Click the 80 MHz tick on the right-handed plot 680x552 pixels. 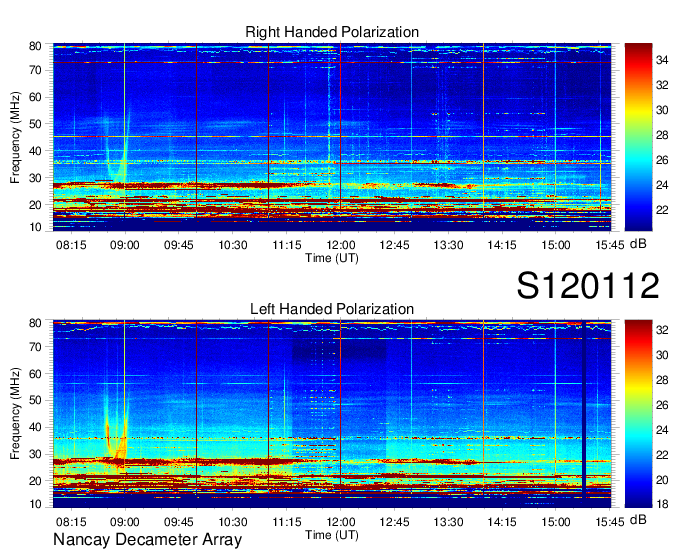tap(35, 46)
